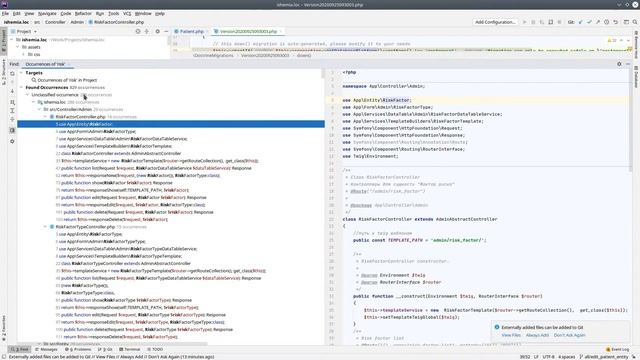
Task: Click the UTF-8 encoding status bar widget
Action: pyautogui.click(x=548, y=357)
